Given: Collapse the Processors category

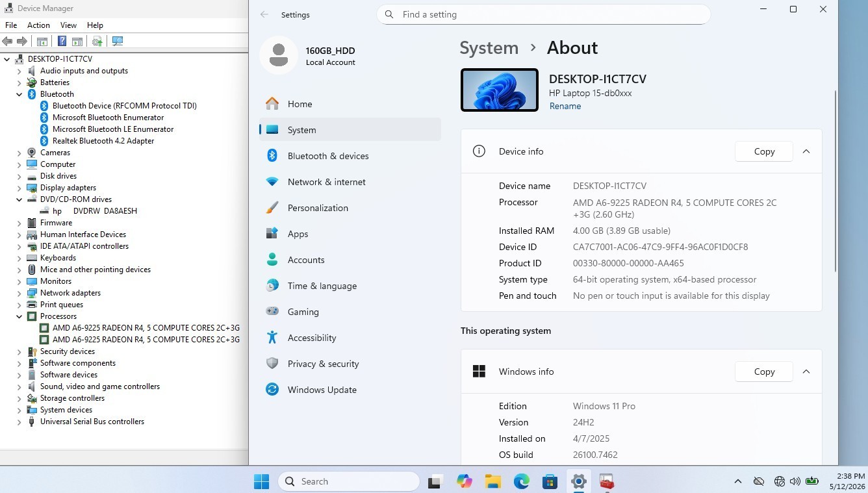Looking at the screenshot, I should pyautogui.click(x=19, y=316).
